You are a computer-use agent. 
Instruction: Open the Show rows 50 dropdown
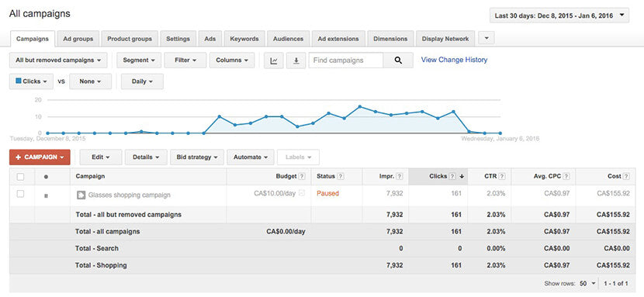[587, 284]
